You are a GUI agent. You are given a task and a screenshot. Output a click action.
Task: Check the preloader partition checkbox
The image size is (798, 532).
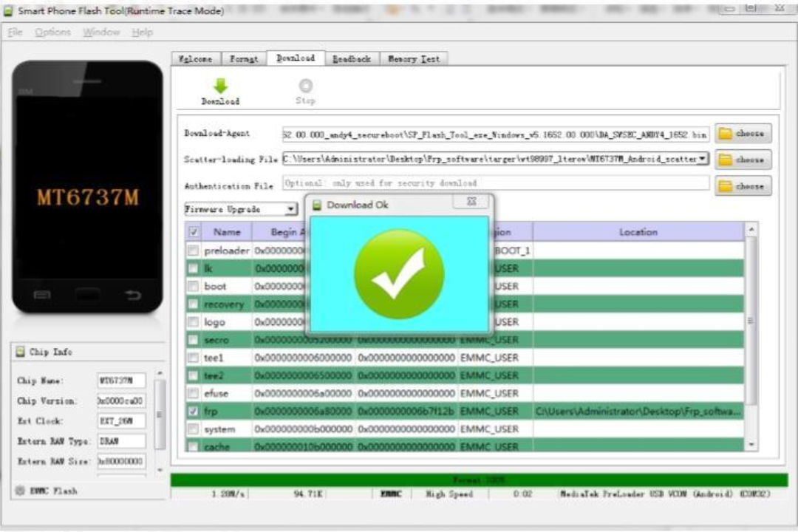click(194, 250)
